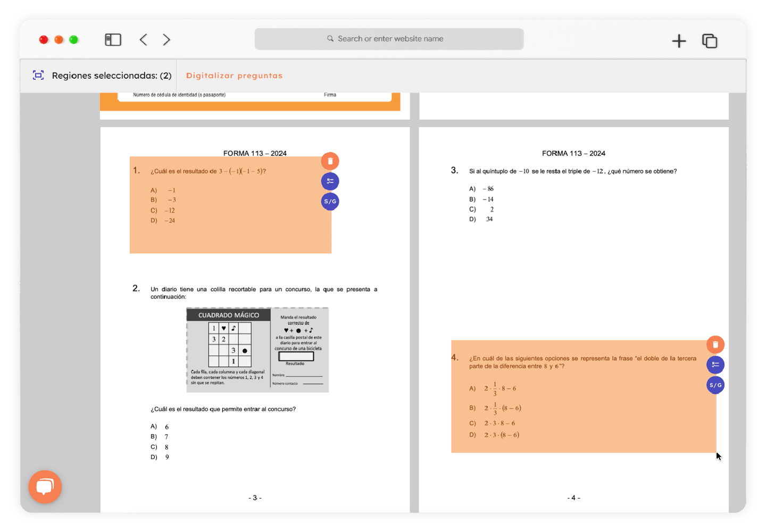Click the region selection icon in header

[38, 75]
